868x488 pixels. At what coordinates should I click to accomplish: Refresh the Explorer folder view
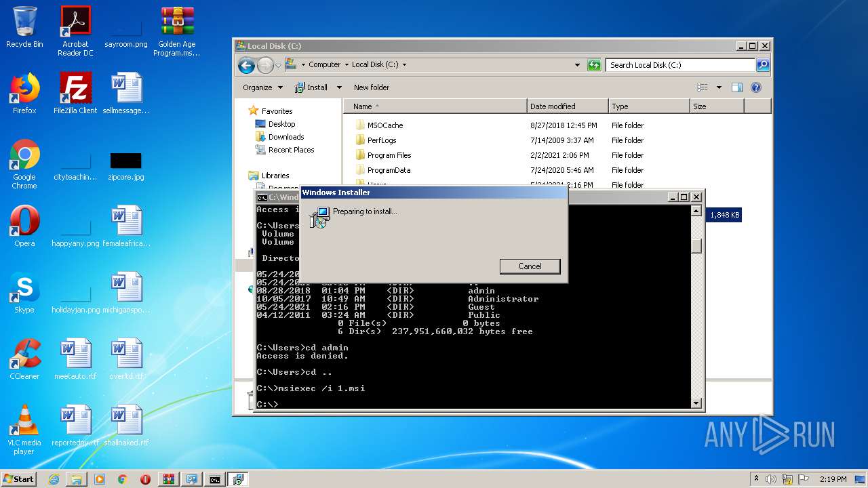pyautogui.click(x=594, y=65)
